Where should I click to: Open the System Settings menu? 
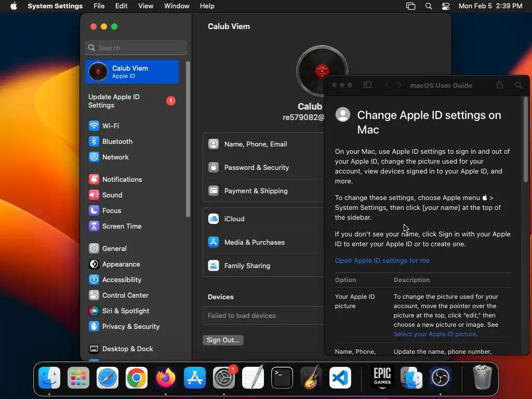pos(55,6)
